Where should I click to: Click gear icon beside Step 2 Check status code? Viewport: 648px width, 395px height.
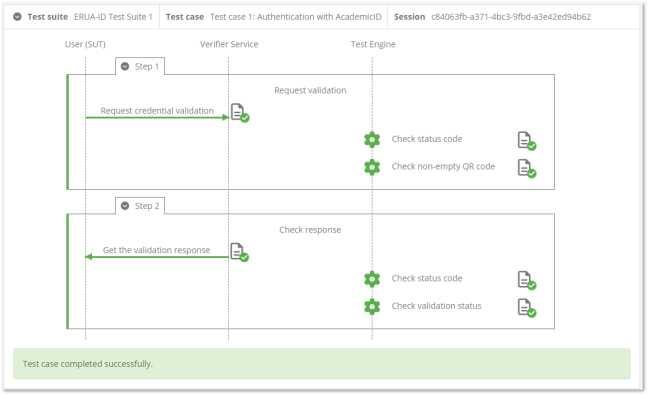click(372, 279)
